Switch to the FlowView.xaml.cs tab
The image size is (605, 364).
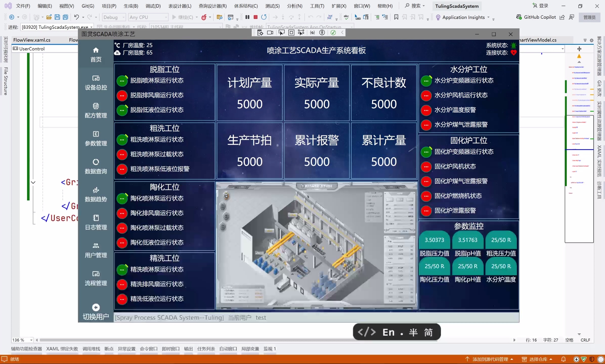(x=32, y=40)
